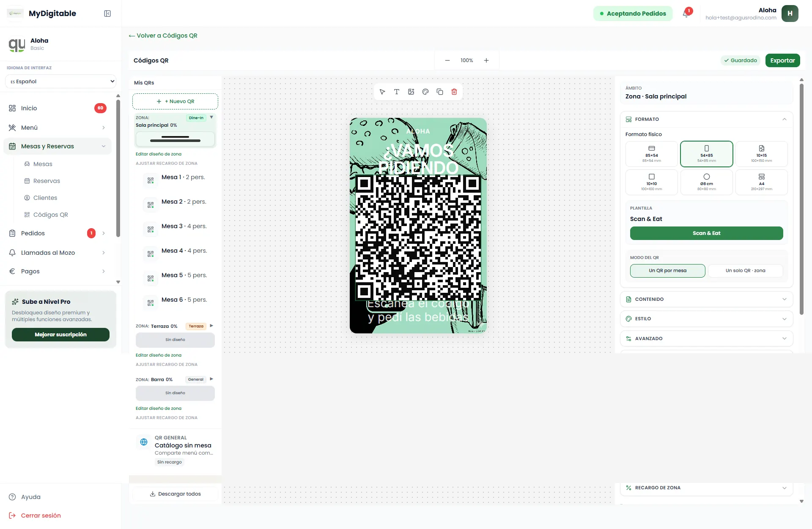Open Códigos QR in sidebar submenu
The width and height of the screenshot is (812, 529).
click(50, 215)
